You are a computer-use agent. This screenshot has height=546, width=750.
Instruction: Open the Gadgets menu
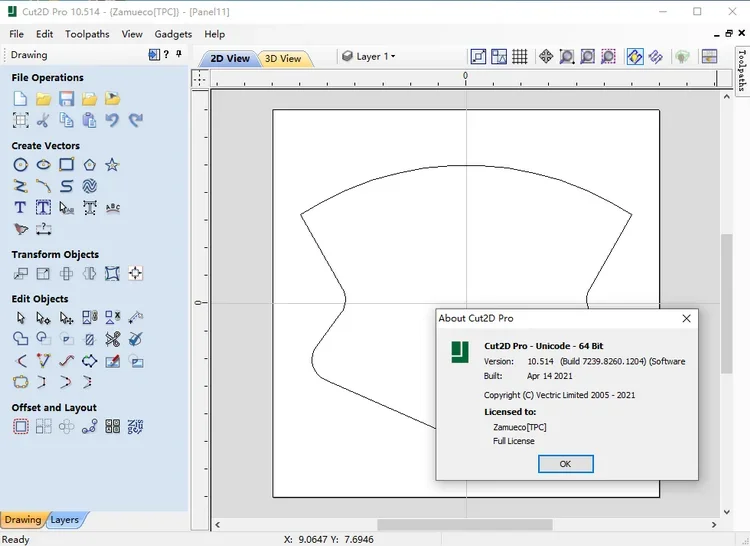click(173, 34)
